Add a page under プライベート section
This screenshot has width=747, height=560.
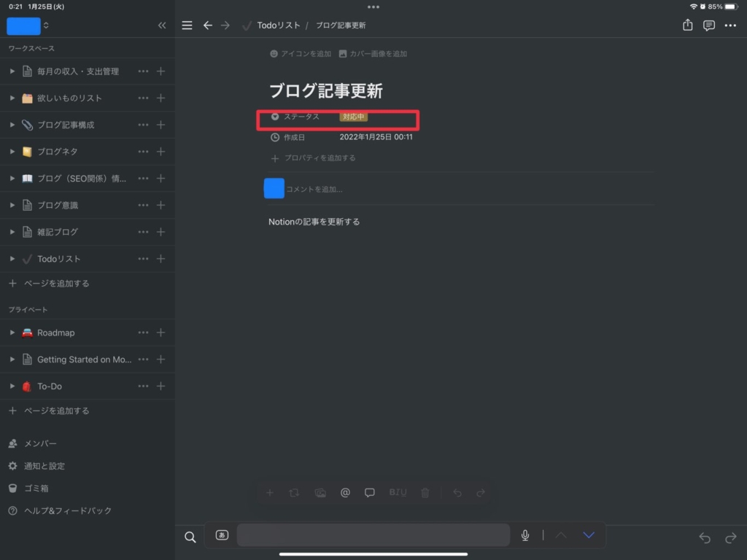(x=49, y=411)
